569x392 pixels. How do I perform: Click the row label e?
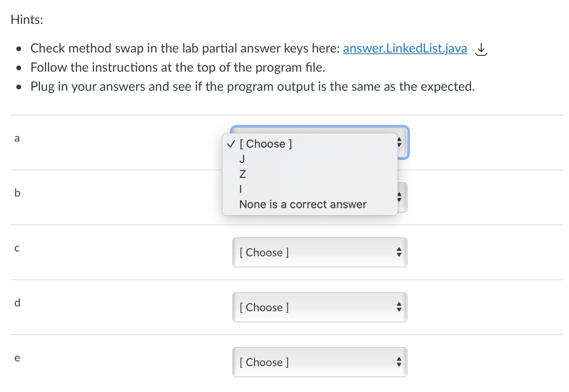17,358
